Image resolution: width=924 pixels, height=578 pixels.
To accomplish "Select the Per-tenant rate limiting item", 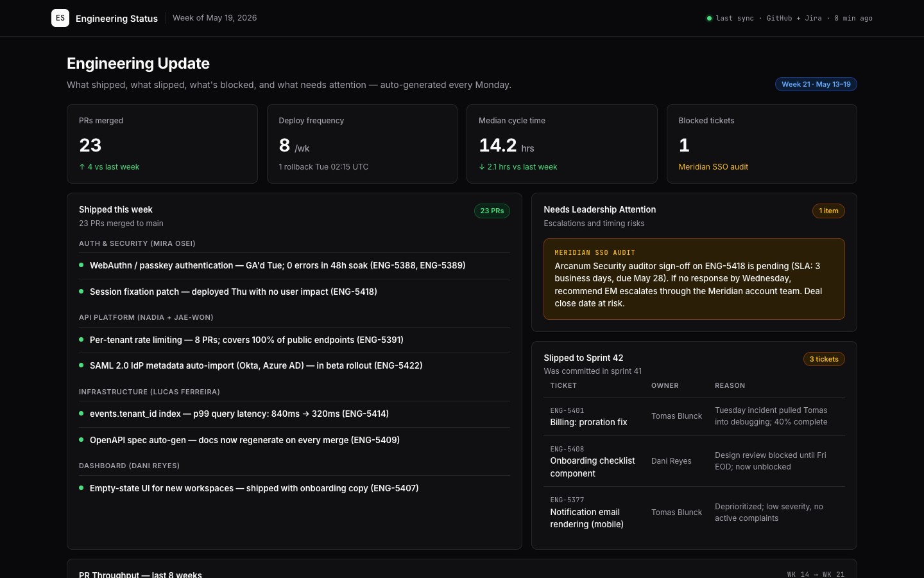I will [295, 340].
